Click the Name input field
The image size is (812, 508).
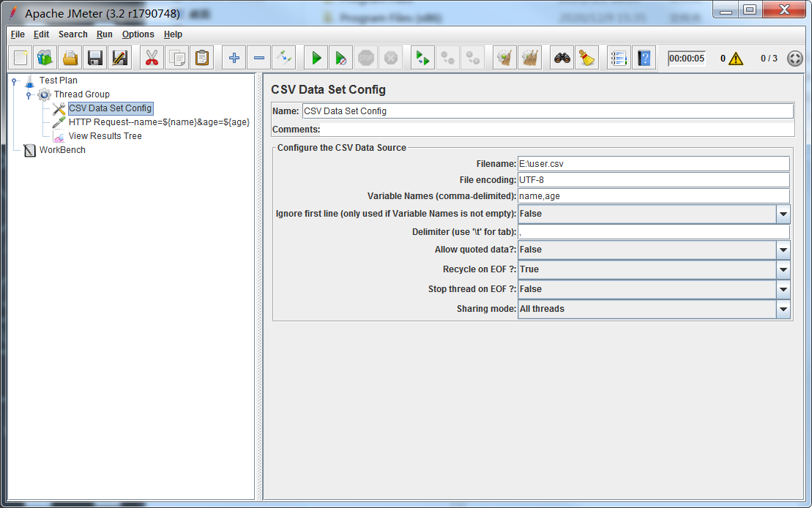tap(548, 111)
